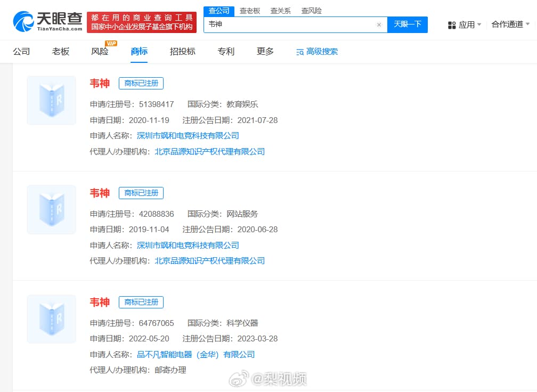Click the announcement date 2020-06-28

click(257, 230)
